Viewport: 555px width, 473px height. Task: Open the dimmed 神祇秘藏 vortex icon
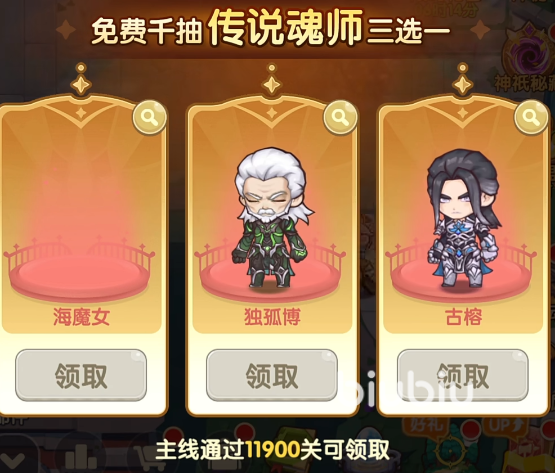point(530,55)
